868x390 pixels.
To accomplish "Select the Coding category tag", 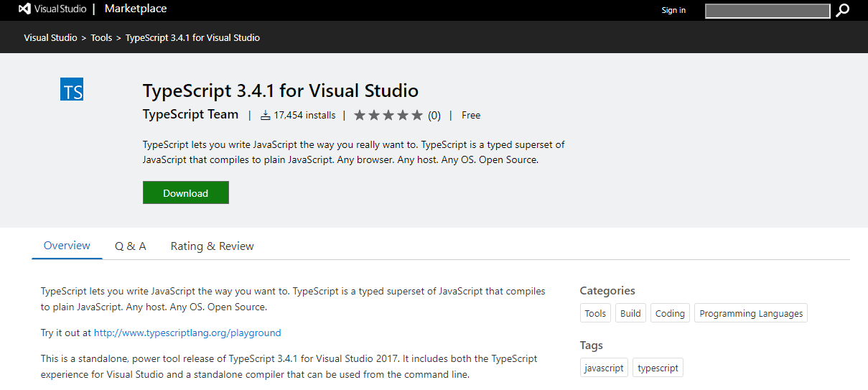I will (670, 313).
